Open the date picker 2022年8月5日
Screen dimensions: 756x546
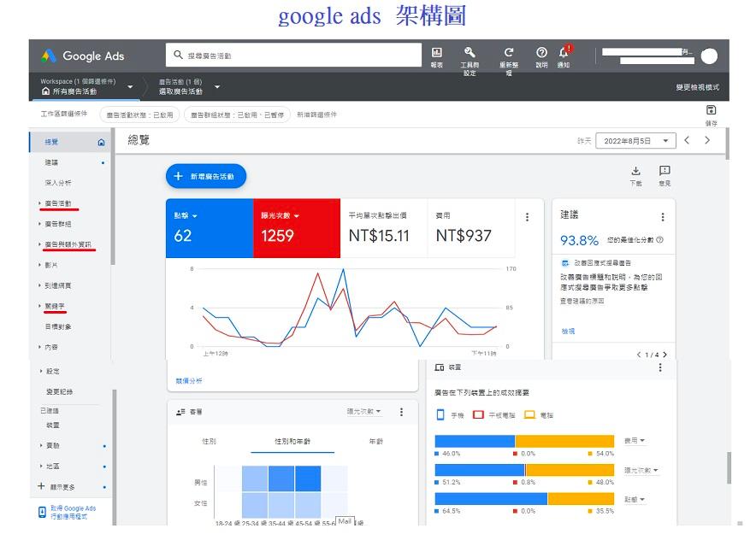(x=635, y=141)
